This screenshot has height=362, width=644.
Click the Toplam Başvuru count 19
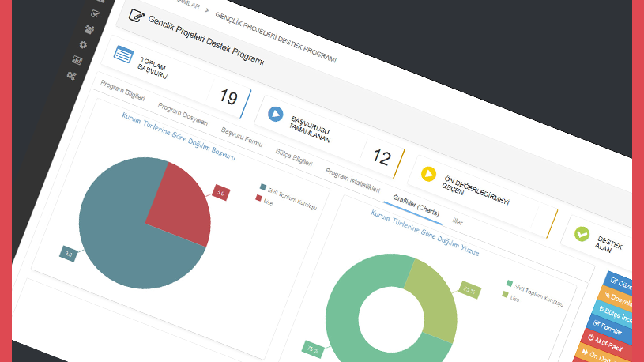(228, 98)
